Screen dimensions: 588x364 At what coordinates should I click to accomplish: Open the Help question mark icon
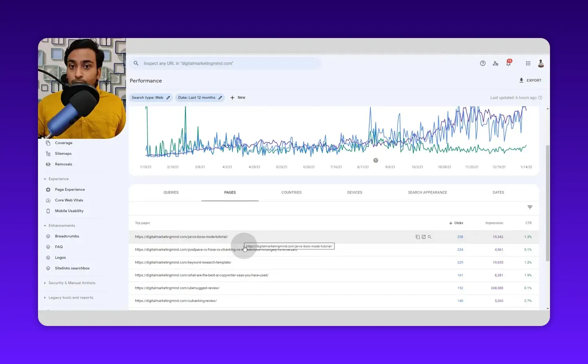click(x=482, y=63)
